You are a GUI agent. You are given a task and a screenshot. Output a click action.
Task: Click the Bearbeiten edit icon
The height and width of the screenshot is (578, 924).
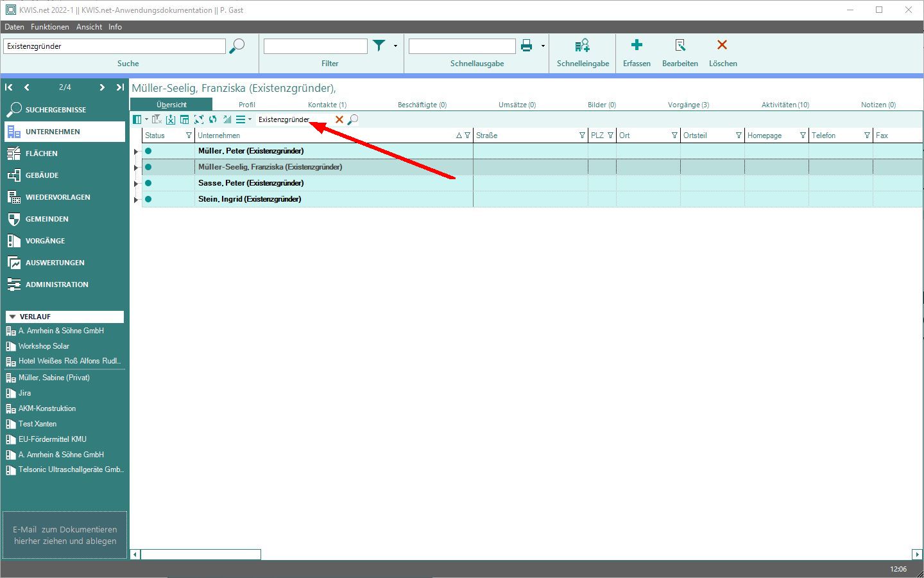680,45
